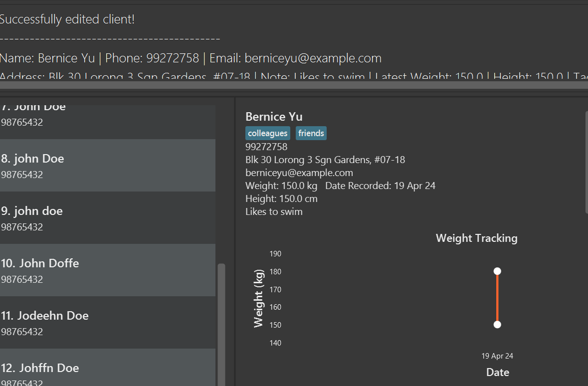Click the Bernice Yu name heading
The image size is (588, 386).
[x=274, y=117]
